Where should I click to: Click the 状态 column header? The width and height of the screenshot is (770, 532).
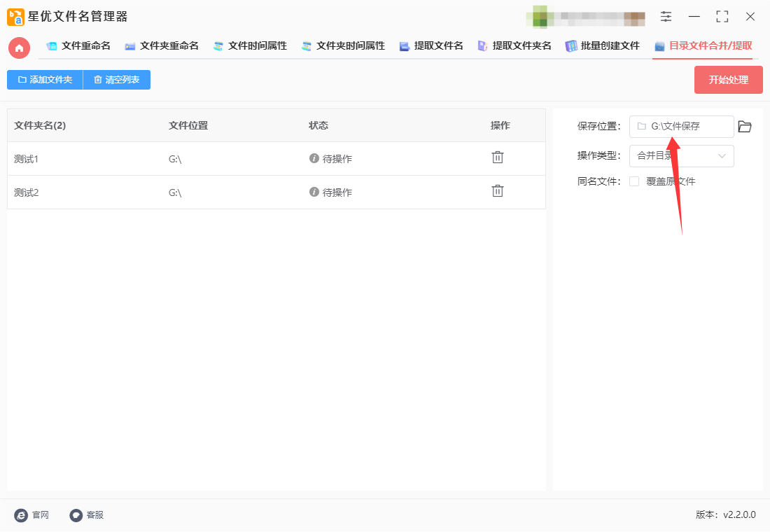tap(318, 125)
